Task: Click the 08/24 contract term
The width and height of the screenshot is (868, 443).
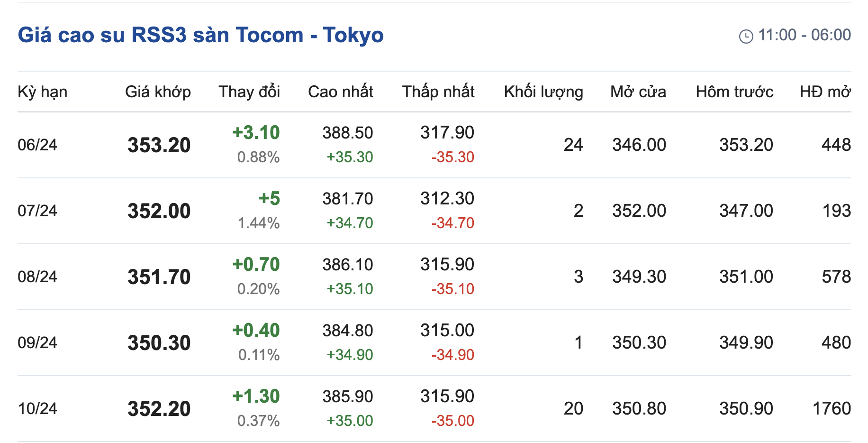Action: click(x=37, y=277)
